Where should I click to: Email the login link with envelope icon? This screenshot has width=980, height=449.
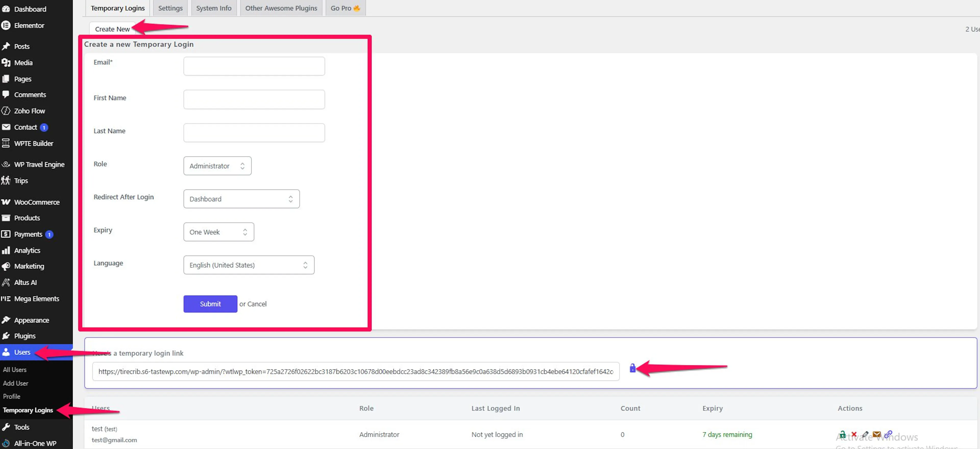click(x=877, y=434)
